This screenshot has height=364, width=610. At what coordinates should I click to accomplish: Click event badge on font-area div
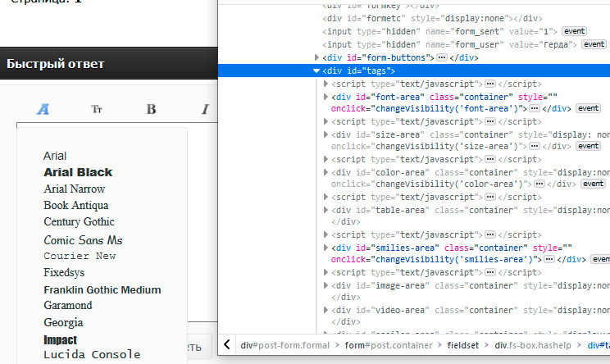click(588, 108)
